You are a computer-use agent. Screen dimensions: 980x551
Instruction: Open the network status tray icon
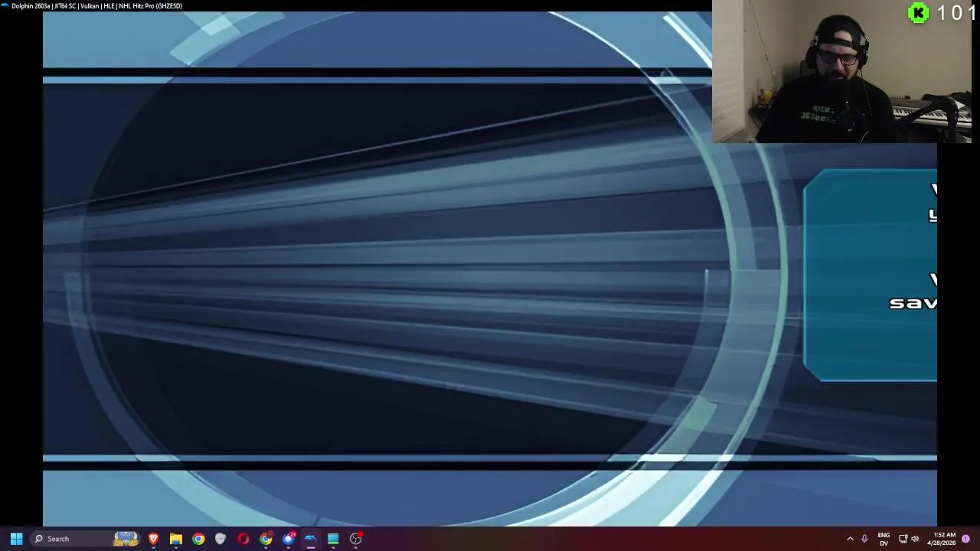903,539
